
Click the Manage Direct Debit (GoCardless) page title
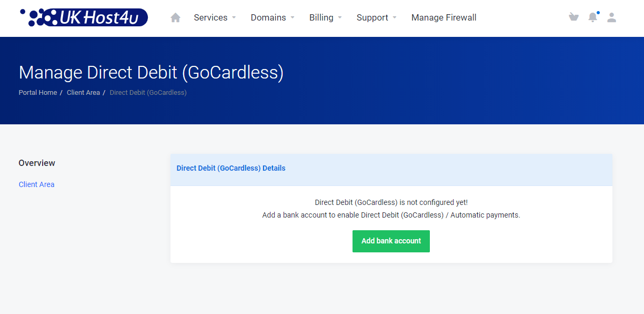151,73
